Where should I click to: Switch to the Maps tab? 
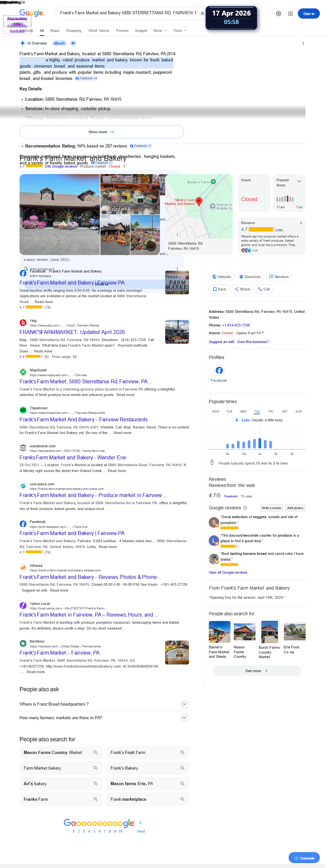(x=55, y=31)
